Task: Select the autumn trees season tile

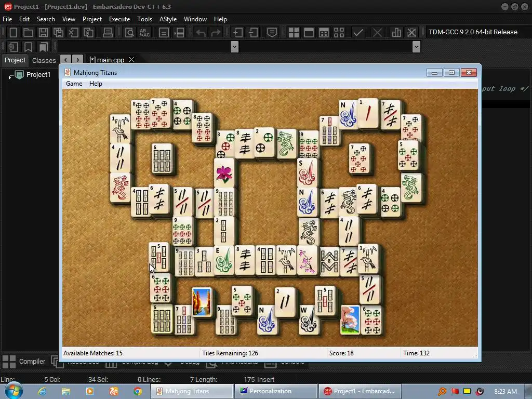Action: [202, 302]
